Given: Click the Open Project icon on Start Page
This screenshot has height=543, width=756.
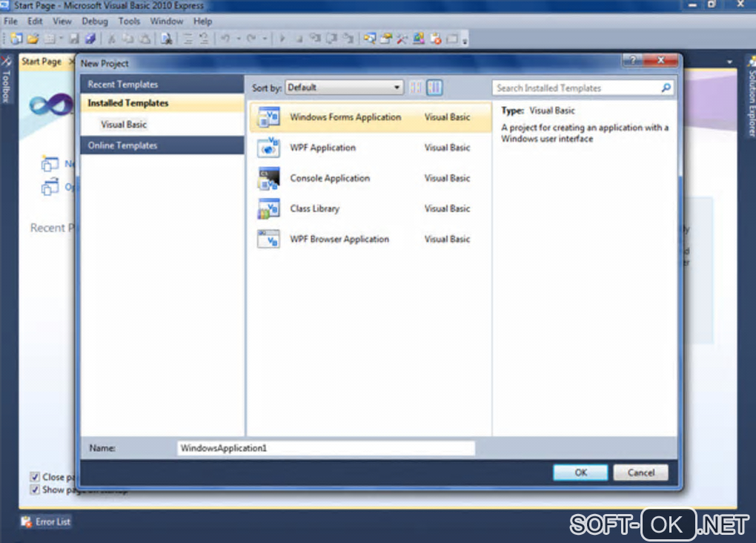Looking at the screenshot, I should [x=50, y=187].
